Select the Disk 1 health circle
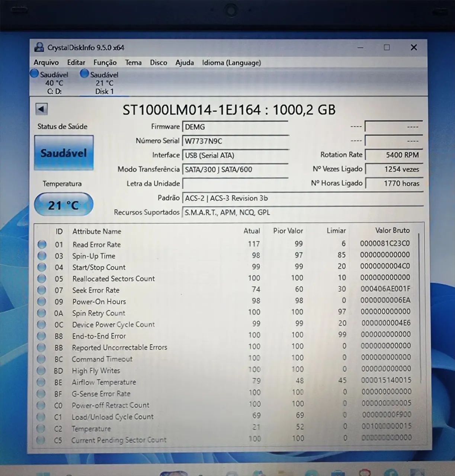This screenshot has width=455, height=476. click(84, 74)
